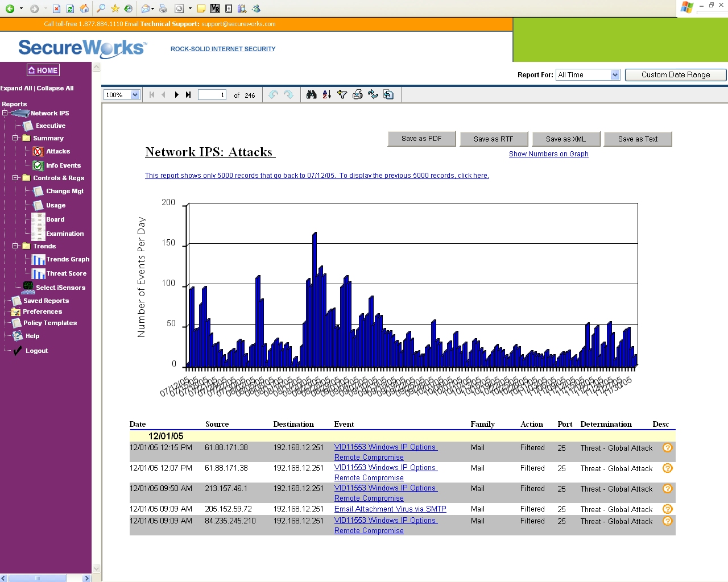The width and height of the screenshot is (728, 582).
Task: Open the Threat Score item
Action: click(x=66, y=274)
